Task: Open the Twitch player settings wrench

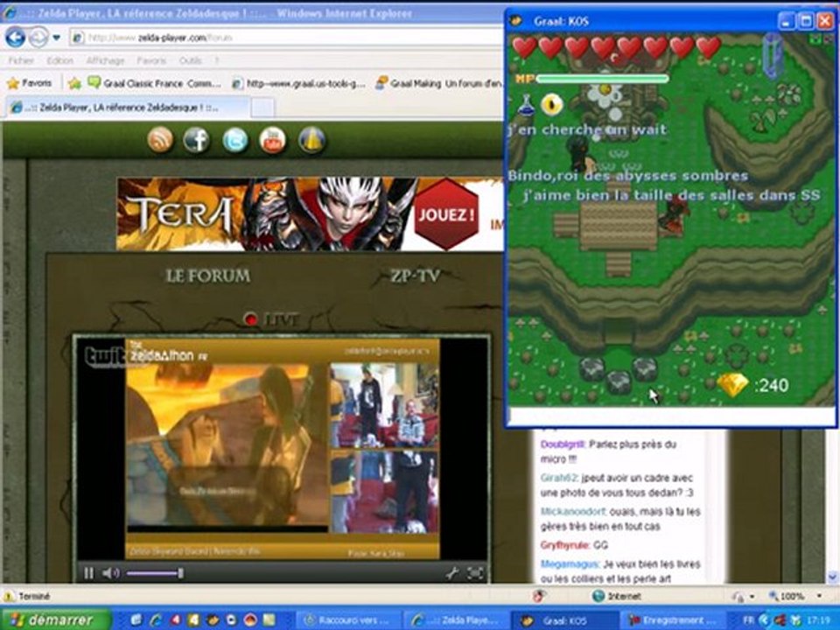Action: click(x=451, y=573)
